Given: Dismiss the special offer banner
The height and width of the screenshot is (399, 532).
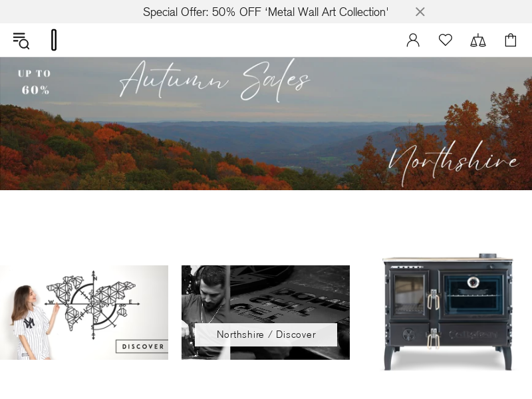Looking at the screenshot, I should [x=420, y=12].
